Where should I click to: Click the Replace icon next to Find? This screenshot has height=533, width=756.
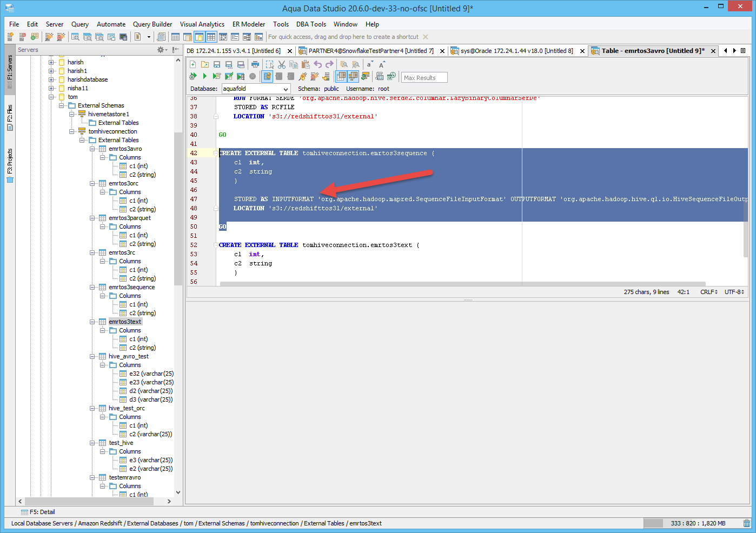(356, 64)
